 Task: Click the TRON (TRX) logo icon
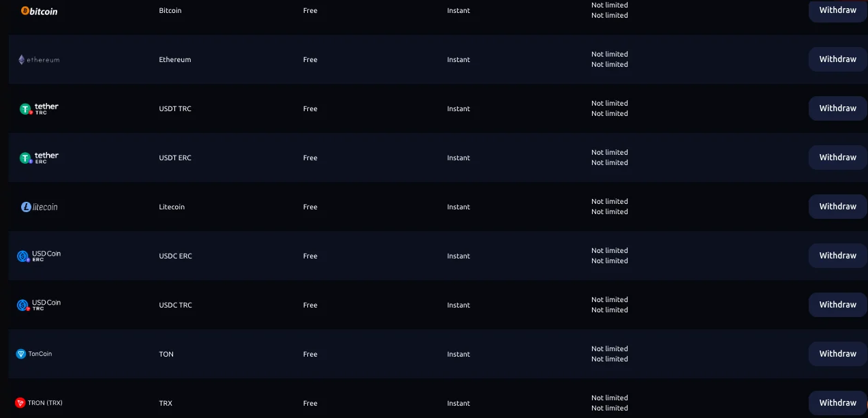pos(39,403)
